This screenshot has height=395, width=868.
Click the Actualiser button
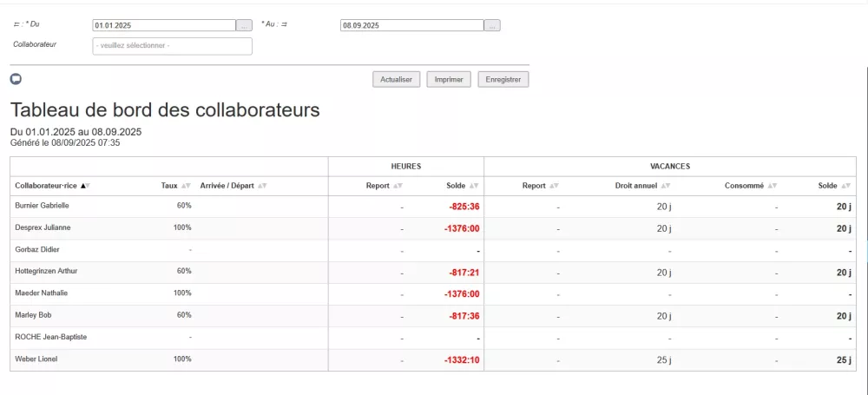coord(397,79)
